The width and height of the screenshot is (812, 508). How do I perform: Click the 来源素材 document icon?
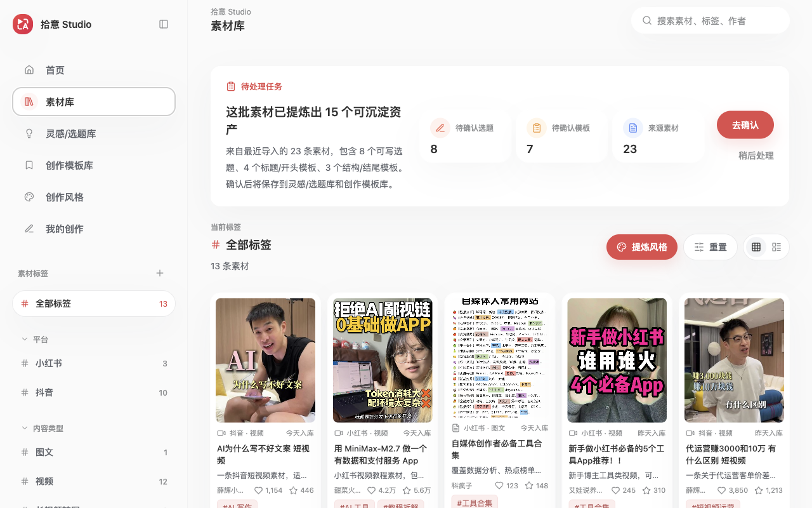coord(633,128)
